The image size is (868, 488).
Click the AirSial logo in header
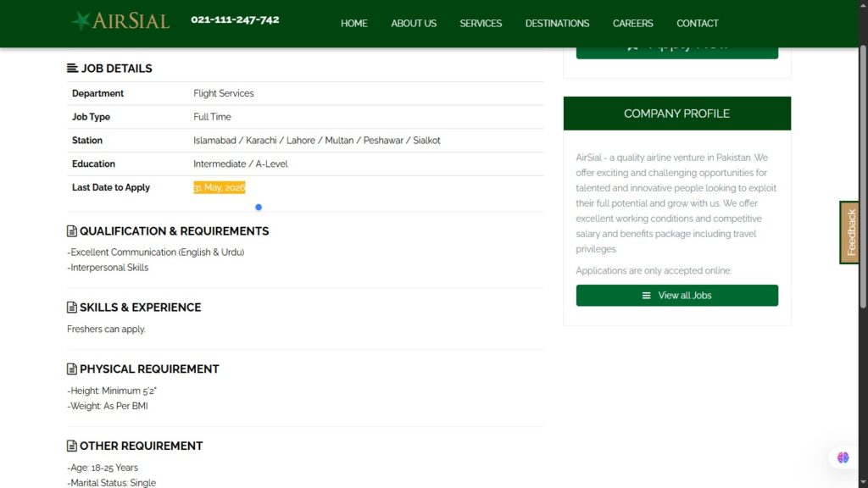[x=120, y=21]
